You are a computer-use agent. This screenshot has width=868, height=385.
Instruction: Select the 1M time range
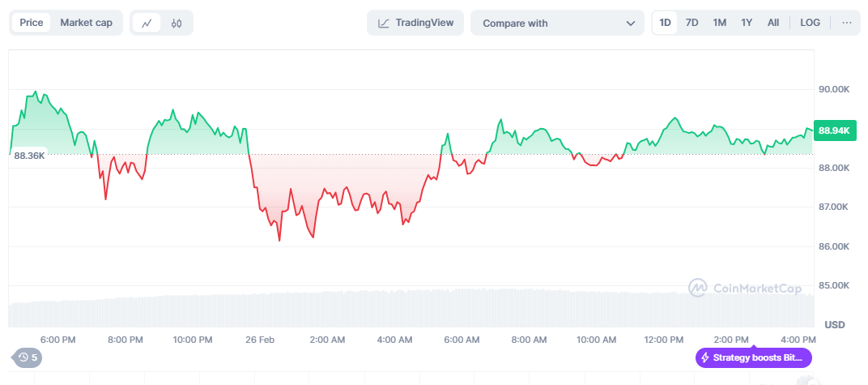pos(719,23)
